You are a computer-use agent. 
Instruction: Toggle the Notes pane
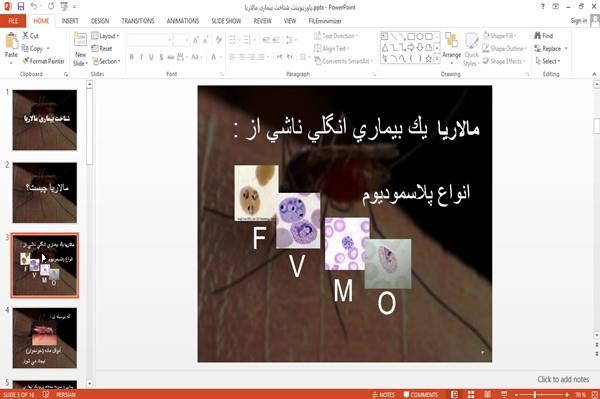tap(383, 394)
